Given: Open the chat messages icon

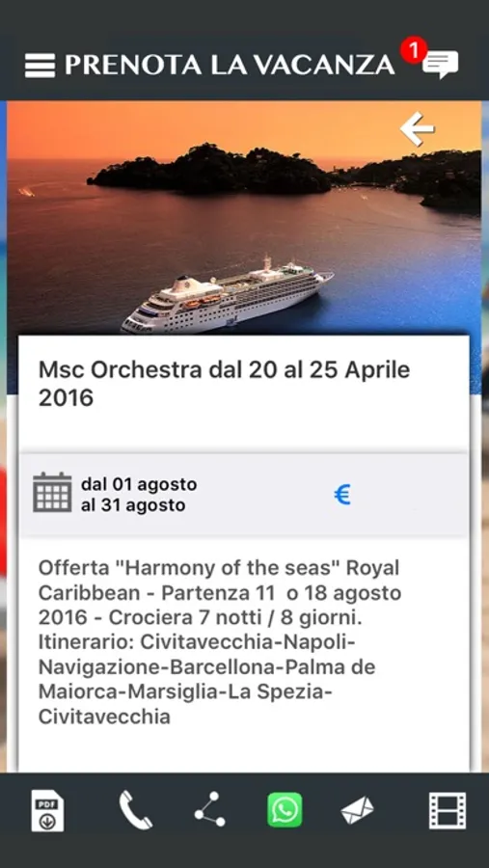Looking at the screenshot, I should (440, 65).
